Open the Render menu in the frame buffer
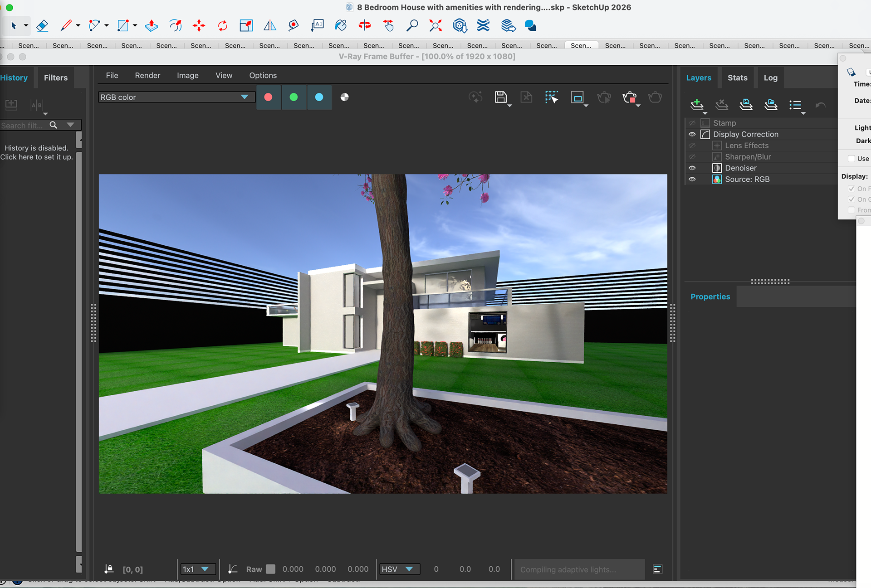Screen dimensions: 871x588 point(147,75)
